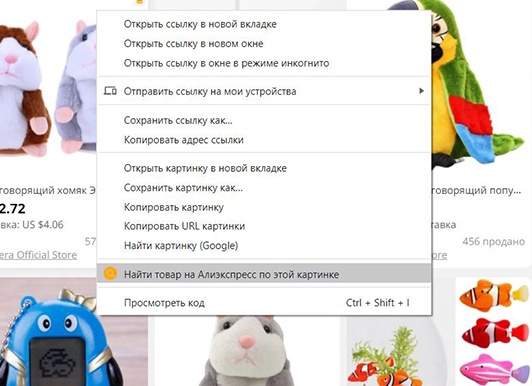Open the talking hamster product image

point(48,88)
